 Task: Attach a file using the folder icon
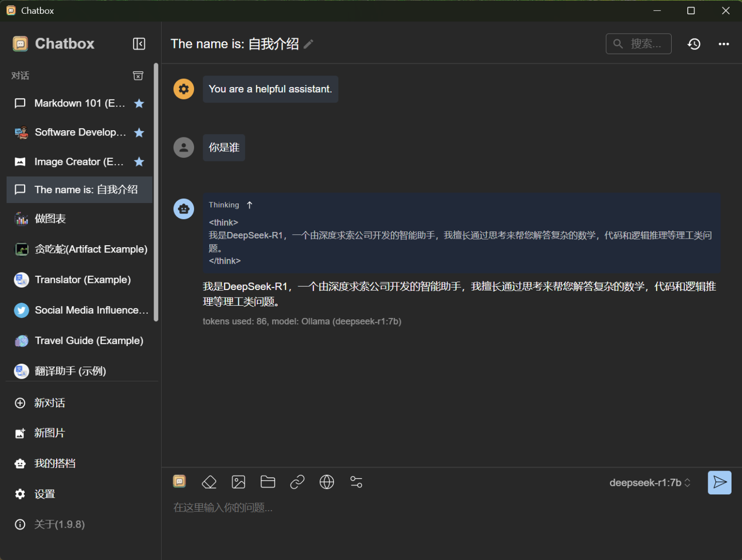267,482
